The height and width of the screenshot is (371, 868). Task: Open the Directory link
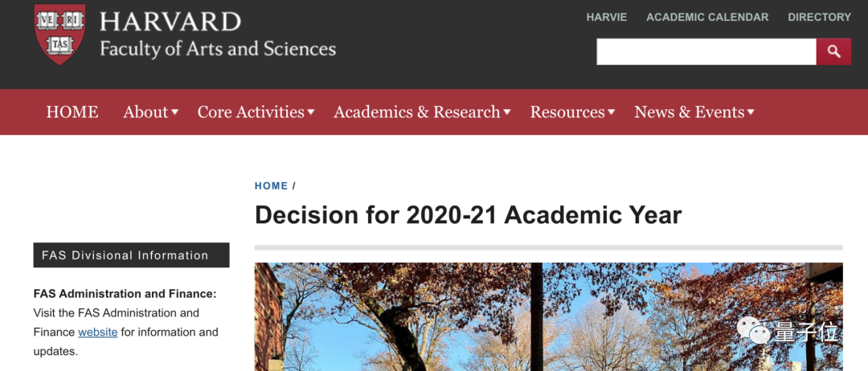point(819,17)
